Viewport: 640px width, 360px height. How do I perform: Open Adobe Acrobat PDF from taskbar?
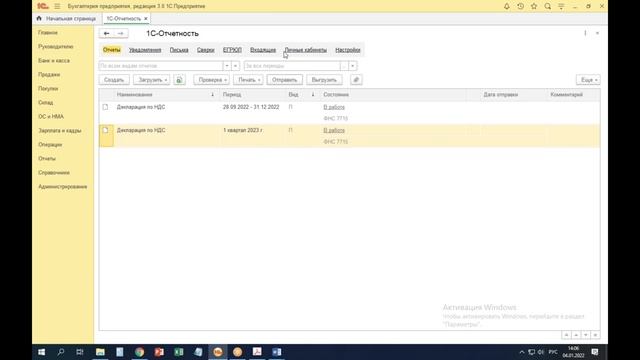[257, 352]
